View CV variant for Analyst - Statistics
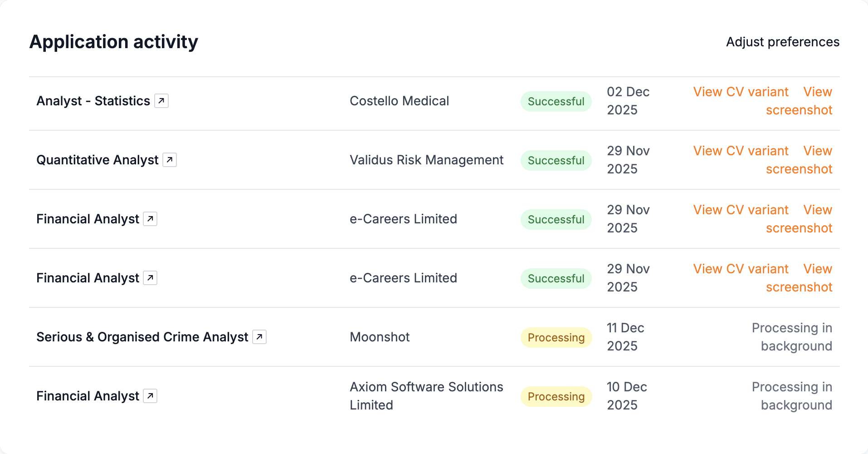Image resolution: width=868 pixels, height=454 pixels. tap(740, 92)
